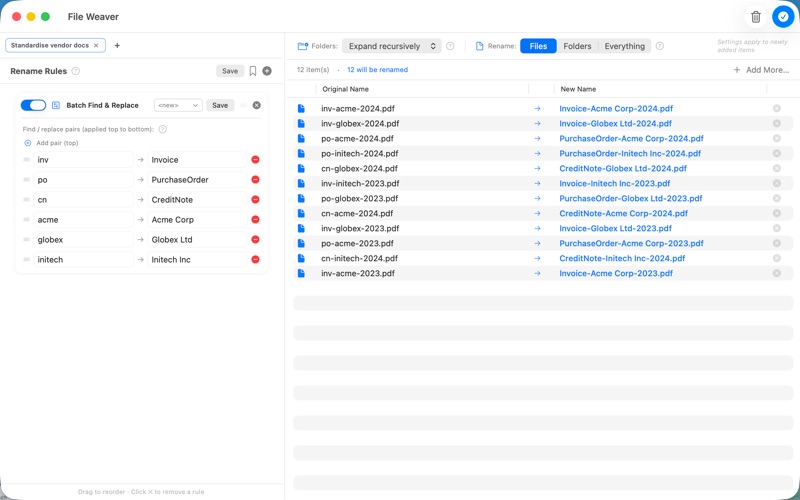800x500 pixels.
Task: Delete the po to PurchaseOrder pair
Action: (256, 180)
